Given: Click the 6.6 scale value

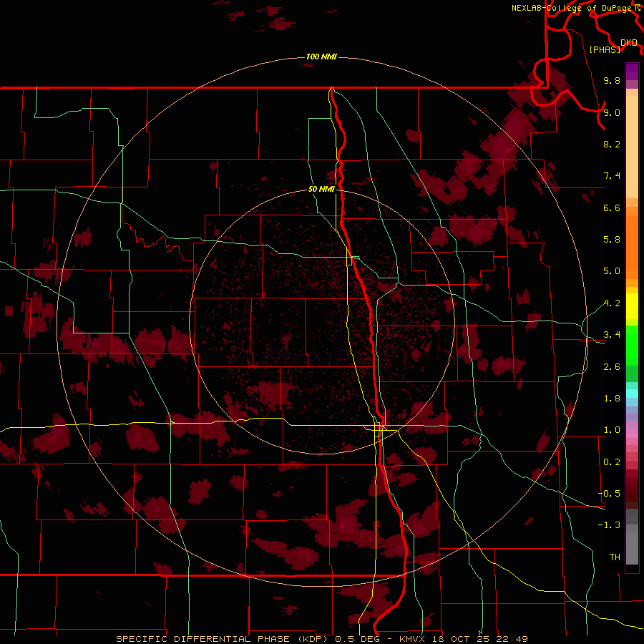Looking at the screenshot, I should 612,208.
